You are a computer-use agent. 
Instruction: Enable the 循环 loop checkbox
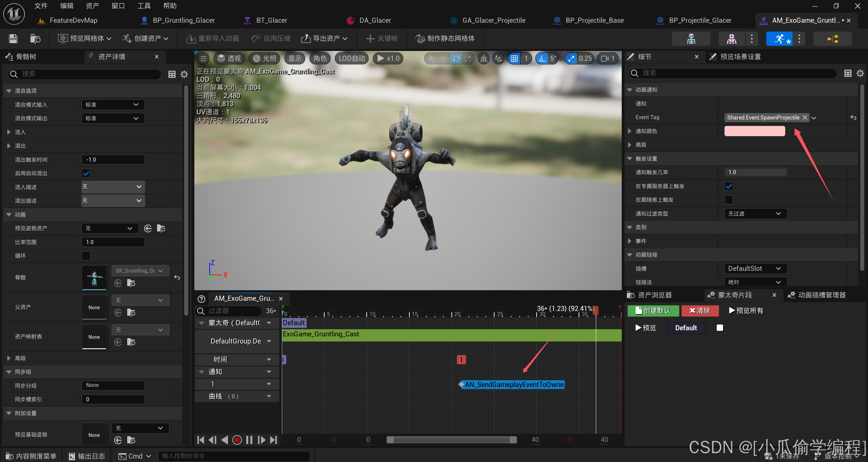86,256
